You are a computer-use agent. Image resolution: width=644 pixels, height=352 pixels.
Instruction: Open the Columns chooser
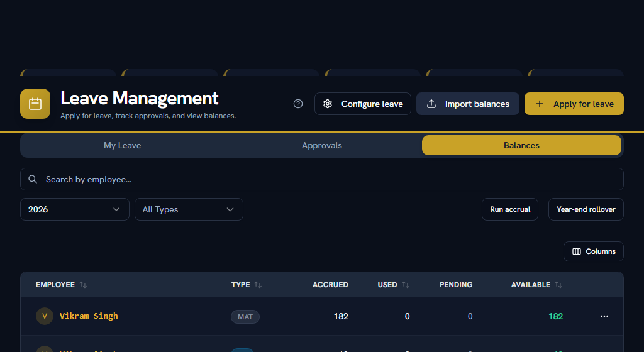click(x=594, y=251)
